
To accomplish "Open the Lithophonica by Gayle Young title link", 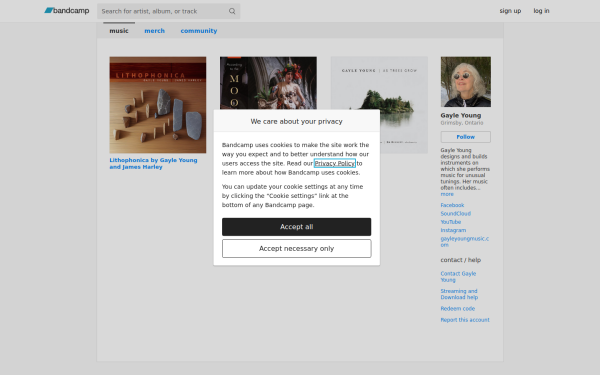I will 153,163.
